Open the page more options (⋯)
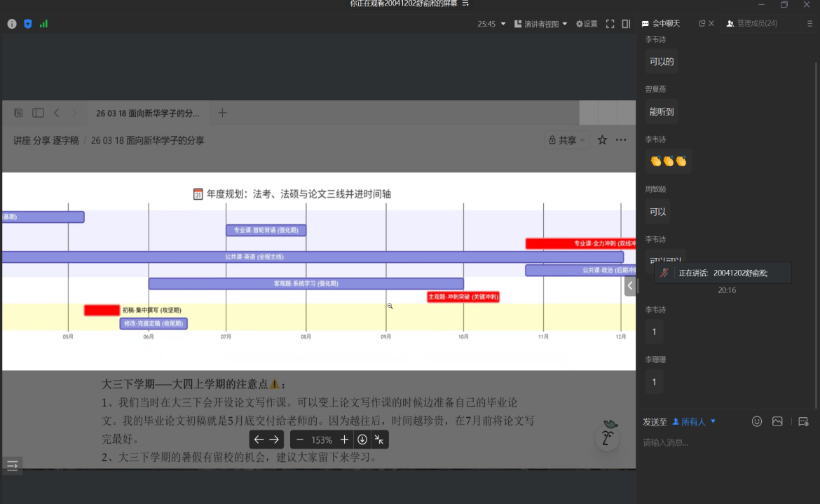This screenshot has width=820, height=504. [x=621, y=140]
